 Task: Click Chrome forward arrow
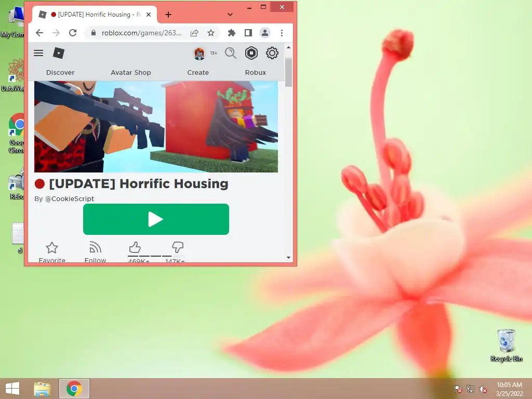point(56,33)
